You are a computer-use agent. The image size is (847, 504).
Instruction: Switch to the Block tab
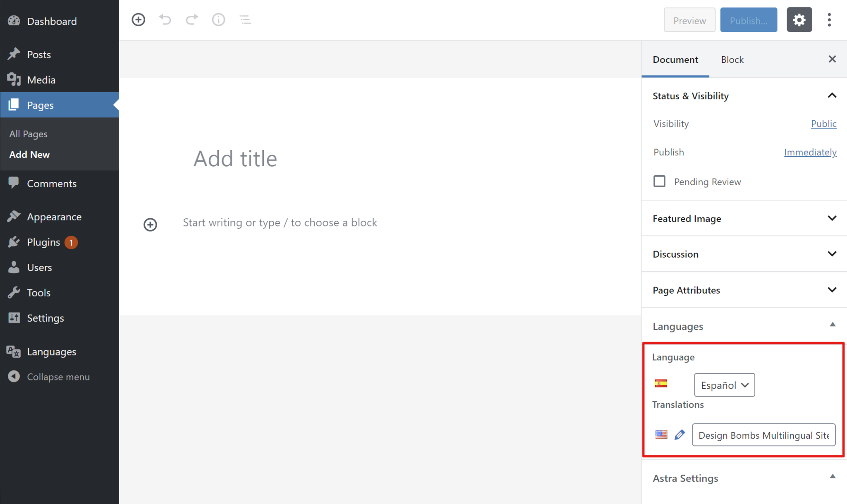tap(732, 60)
